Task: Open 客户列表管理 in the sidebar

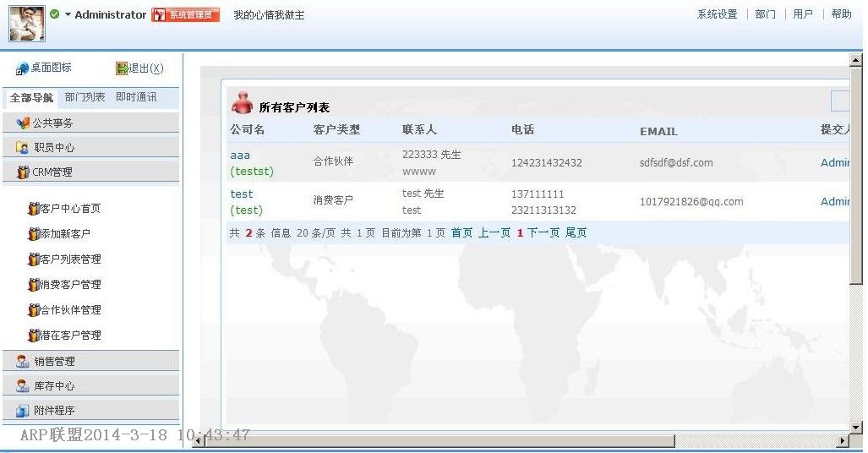Action: [70, 259]
